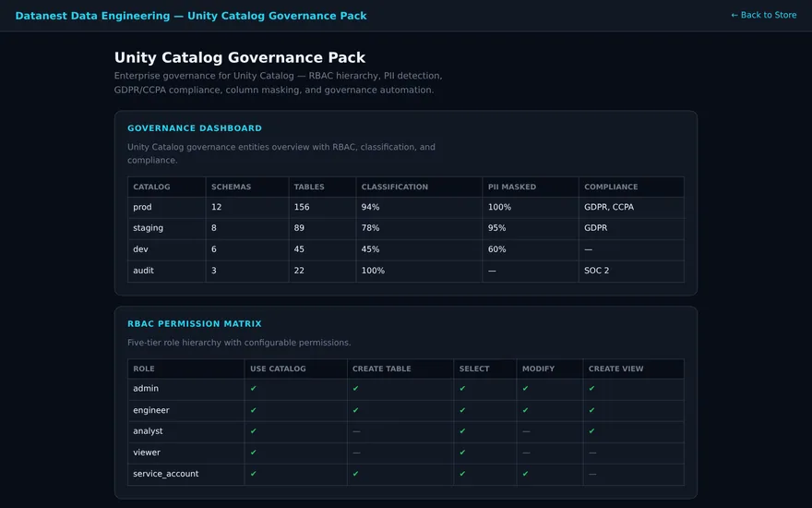Click analyst's Create Table dash
The width and height of the screenshot is (812, 508).
(x=356, y=431)
